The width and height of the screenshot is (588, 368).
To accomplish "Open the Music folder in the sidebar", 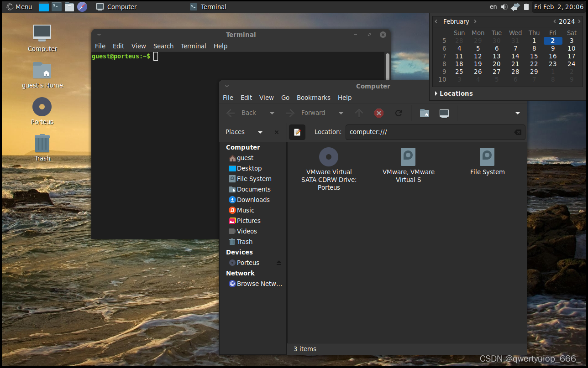I will click(247, 210).
